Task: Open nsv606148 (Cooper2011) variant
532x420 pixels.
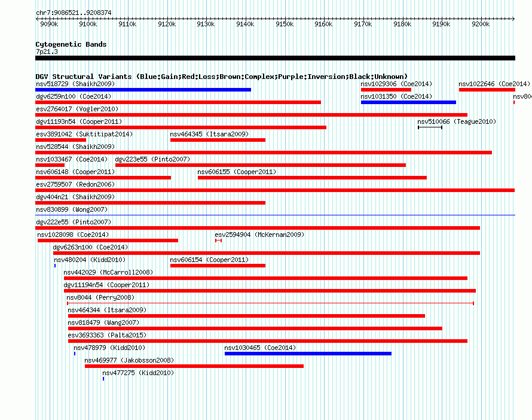Action: pyautogui.click(x=75, y=172)
